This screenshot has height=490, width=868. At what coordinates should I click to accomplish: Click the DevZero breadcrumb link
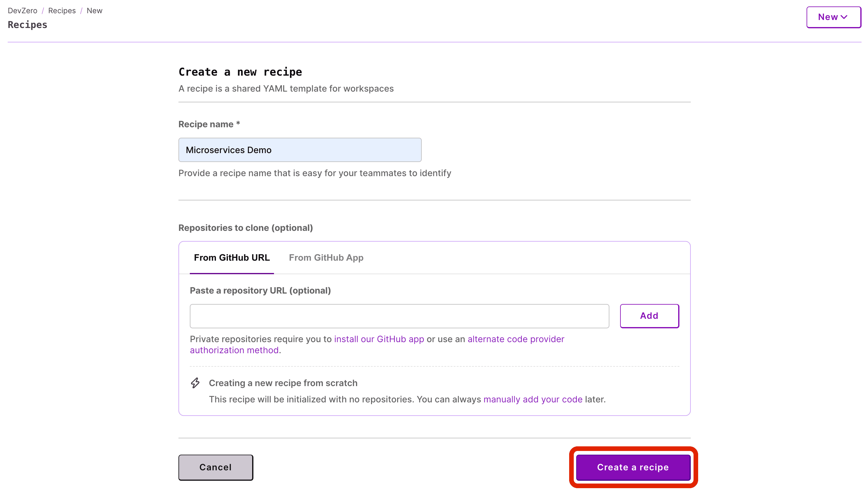pos(22,10)
